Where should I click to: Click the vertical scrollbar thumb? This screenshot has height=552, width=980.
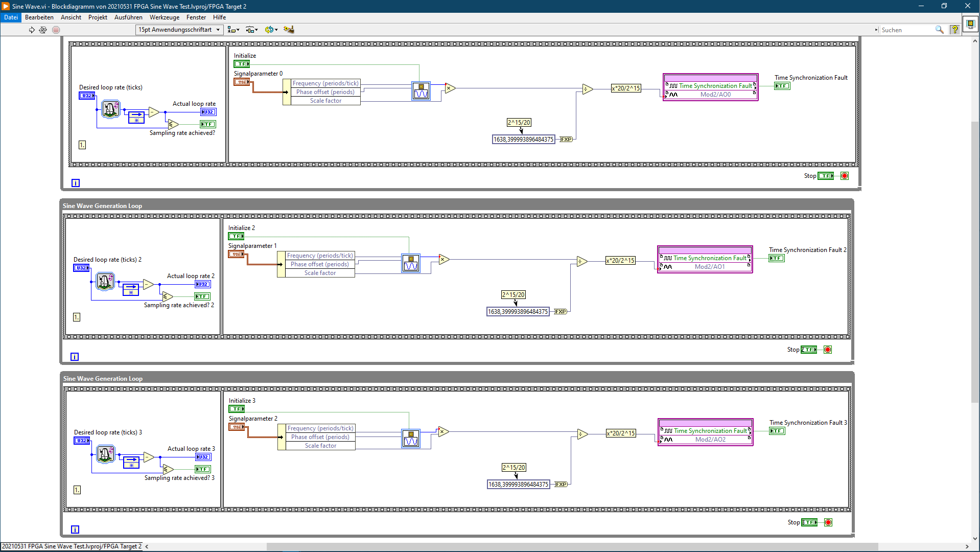click(975, 262)
